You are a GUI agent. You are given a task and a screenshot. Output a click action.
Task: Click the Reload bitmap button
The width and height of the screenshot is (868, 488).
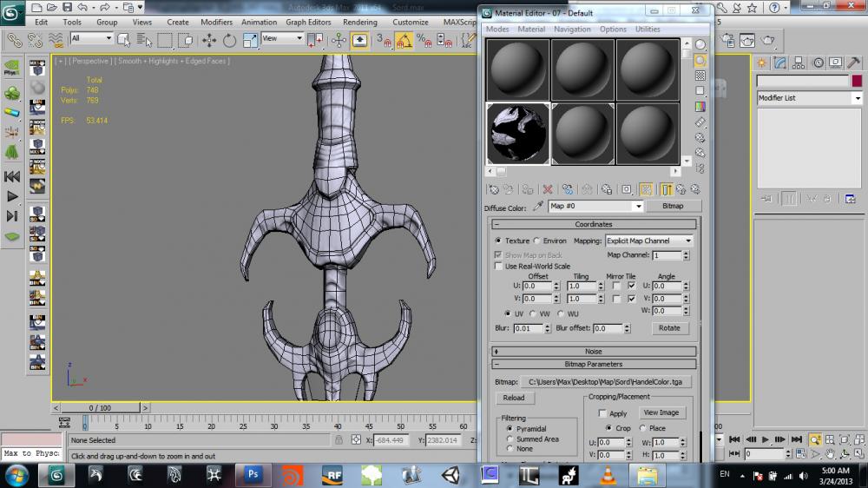[x=514, y=398]
